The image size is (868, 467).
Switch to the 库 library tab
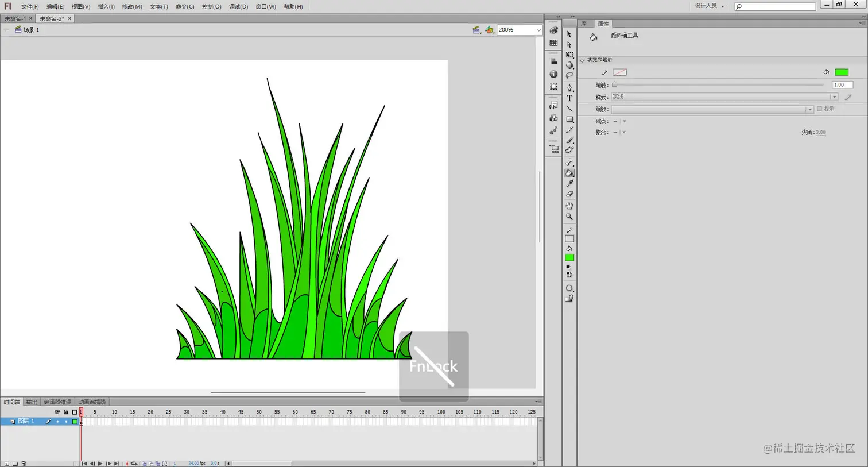[x=584, y=24]
